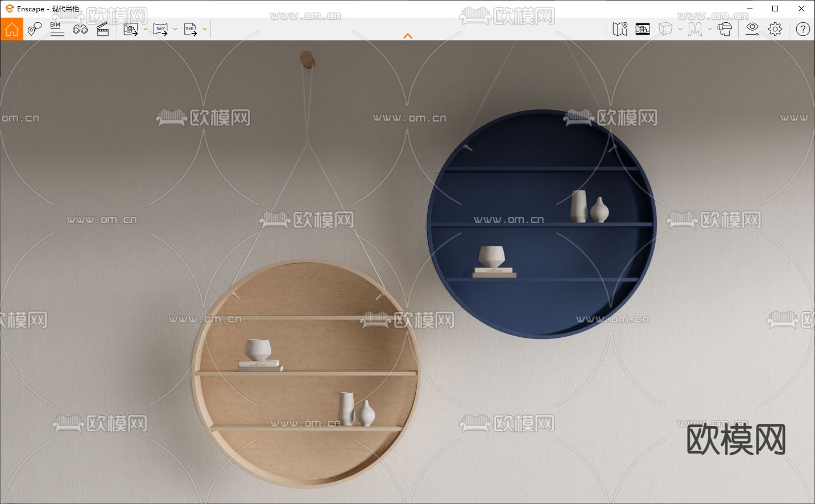This screenshot has height=504, width=815.
Task: Enable Virtual Reality headset mode
Action: coord(725,29)
